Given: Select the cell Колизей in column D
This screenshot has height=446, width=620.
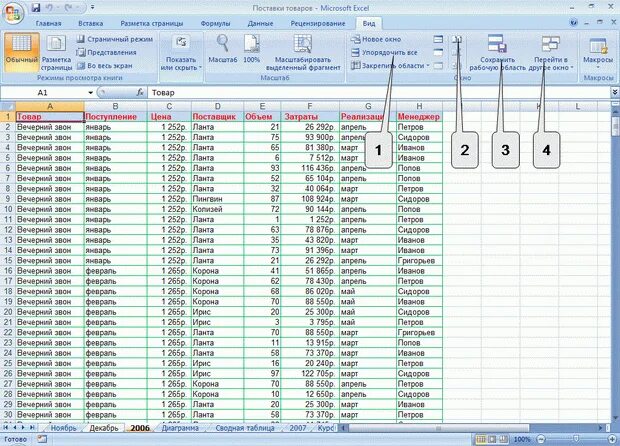Looking at the screenshot, I should point(217,209).
